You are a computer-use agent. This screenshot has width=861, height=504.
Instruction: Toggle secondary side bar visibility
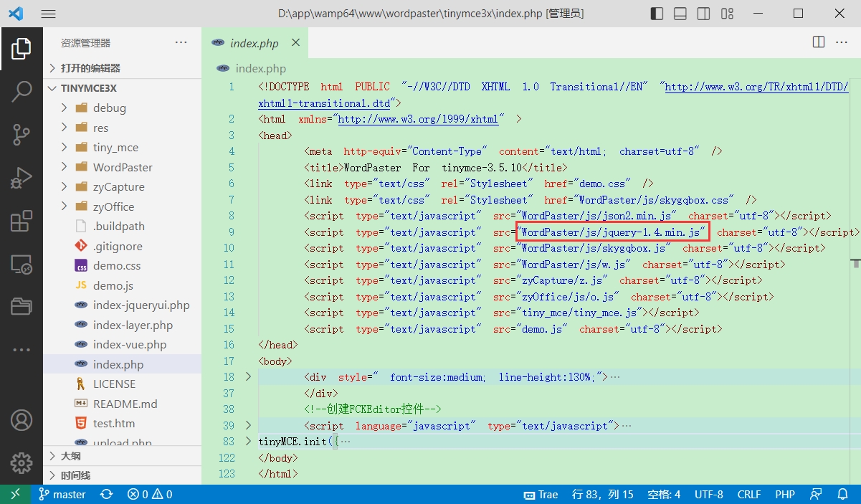[703, 14]
